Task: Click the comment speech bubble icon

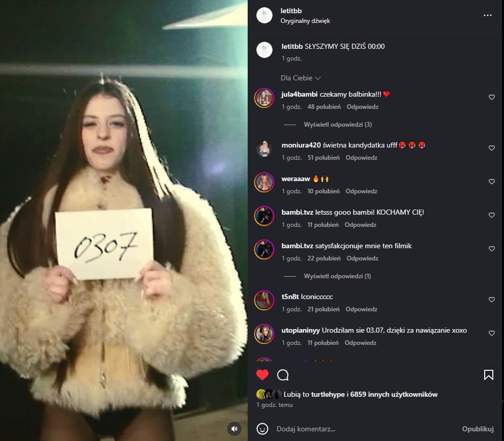Action: [283, 375]
